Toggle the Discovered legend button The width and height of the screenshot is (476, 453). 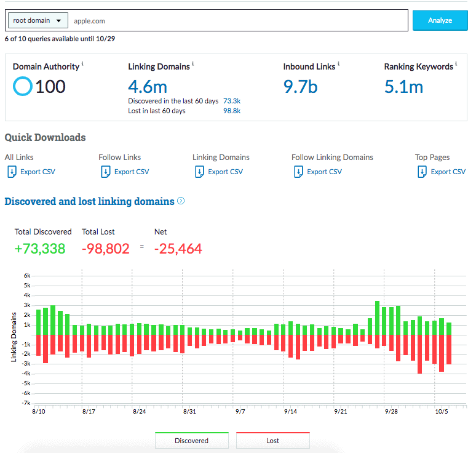point(191,440)
